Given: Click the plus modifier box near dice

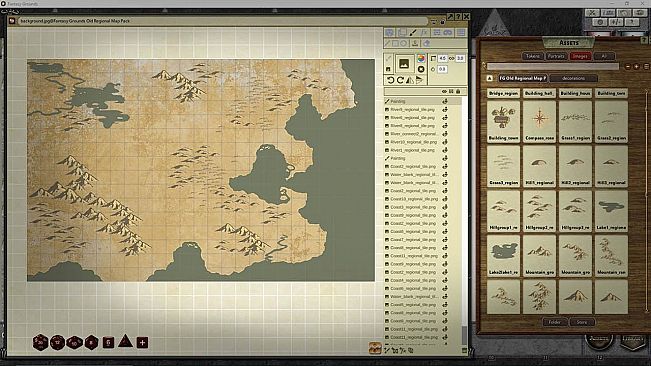Looking at the screenshot, I should click(142, 343).
